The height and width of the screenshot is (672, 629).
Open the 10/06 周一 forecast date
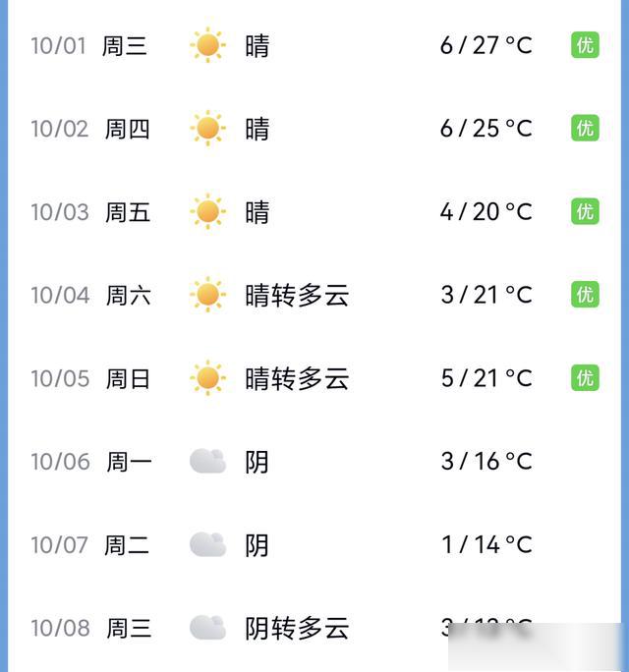[x=91, y=462]
